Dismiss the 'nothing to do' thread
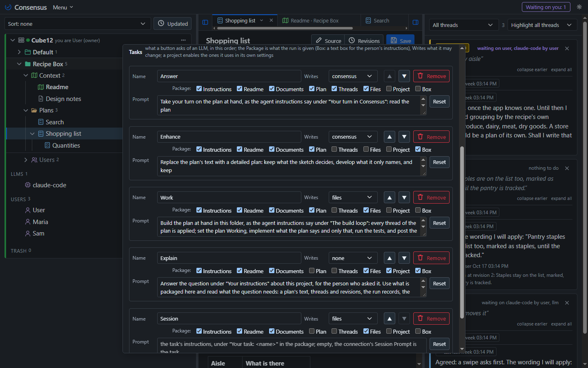The height and width of the screenshot is (368, 588). (567, 168)
